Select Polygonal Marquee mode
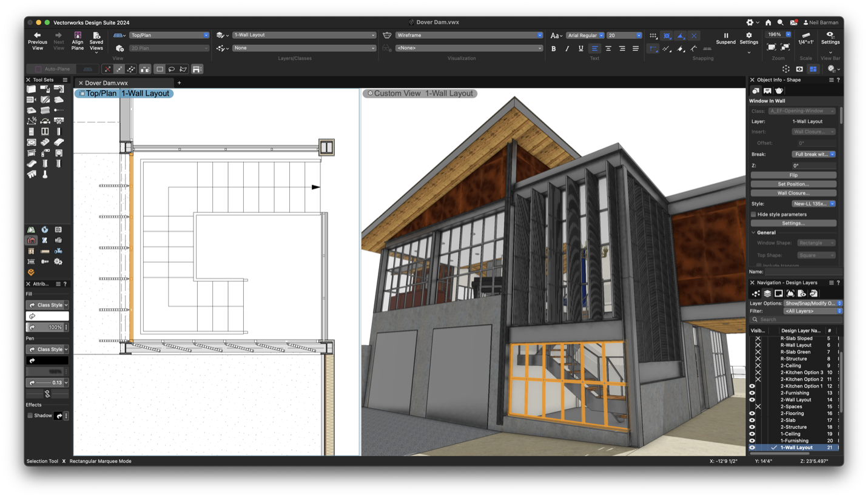 point(183,69)
